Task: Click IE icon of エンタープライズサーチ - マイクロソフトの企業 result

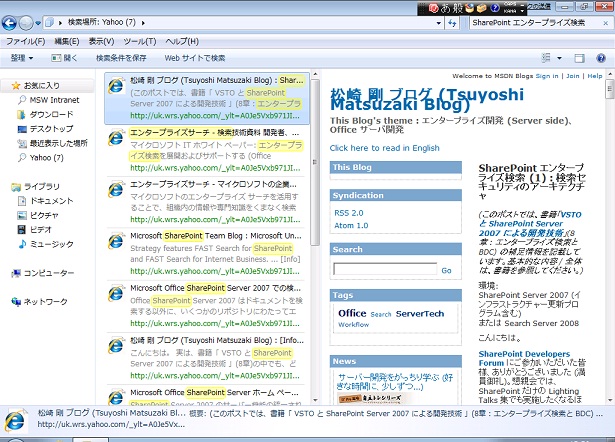Action: pos(116,189)
